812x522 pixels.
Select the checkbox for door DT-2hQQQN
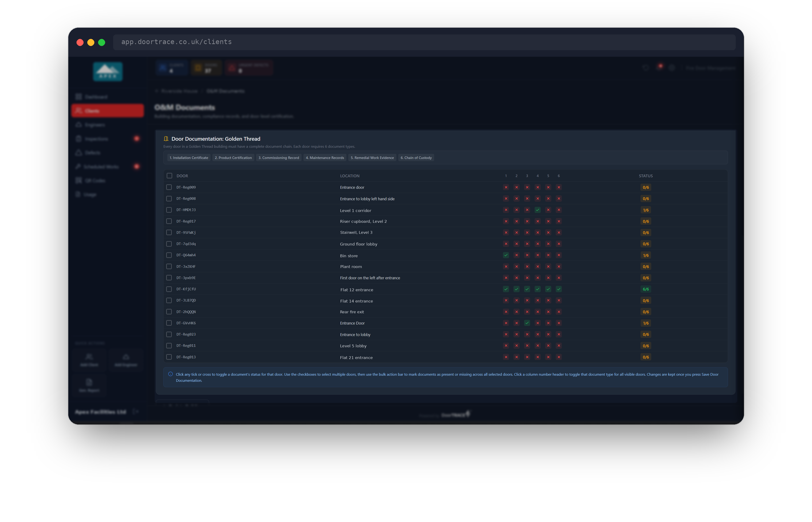(169, 312)
